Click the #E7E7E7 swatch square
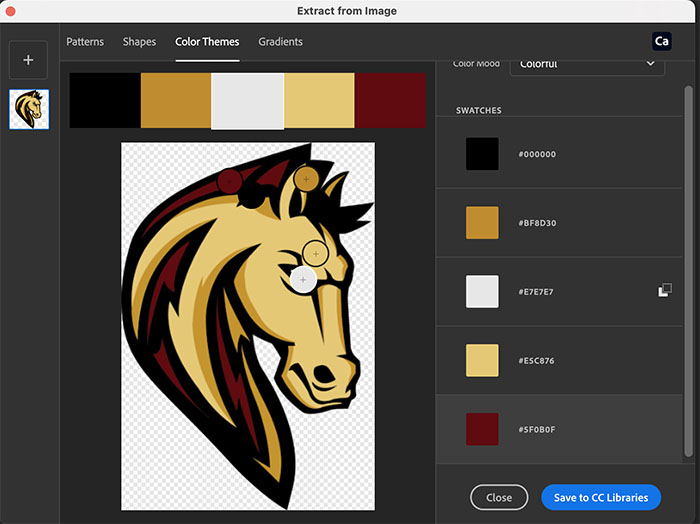 [482, 291]
